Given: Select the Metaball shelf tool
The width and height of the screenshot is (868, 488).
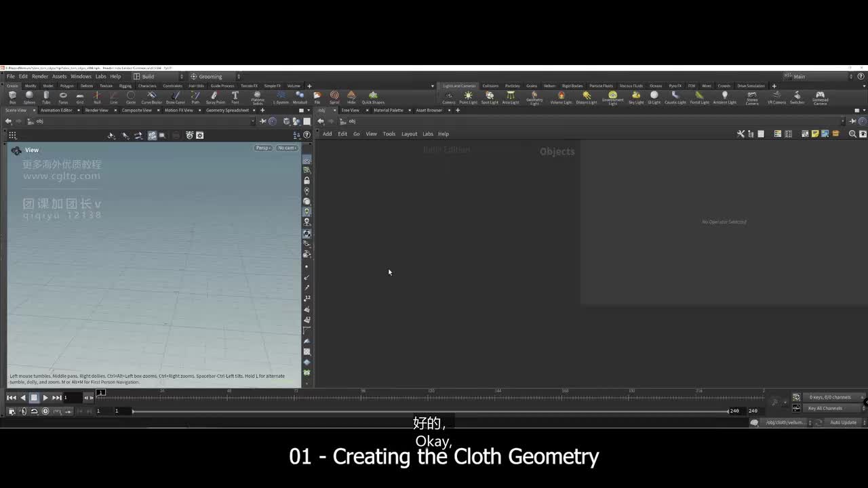Looking at the screenshot, I should coord(300,98).
